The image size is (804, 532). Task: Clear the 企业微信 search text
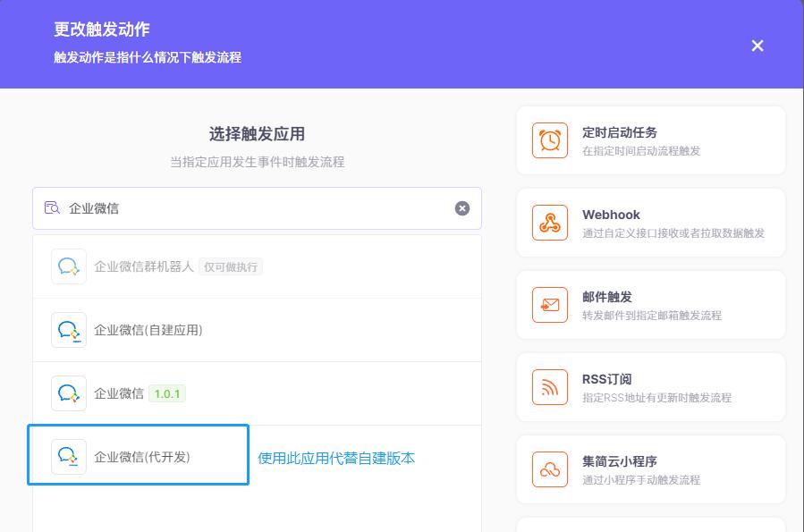[462, 208]
